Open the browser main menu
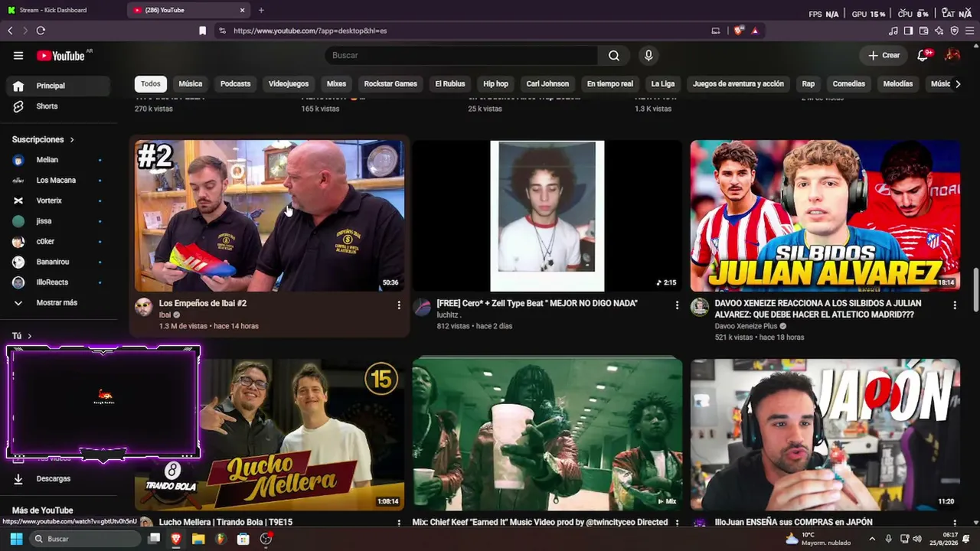This screenshot has width=980, height=551. pos(969,31)
